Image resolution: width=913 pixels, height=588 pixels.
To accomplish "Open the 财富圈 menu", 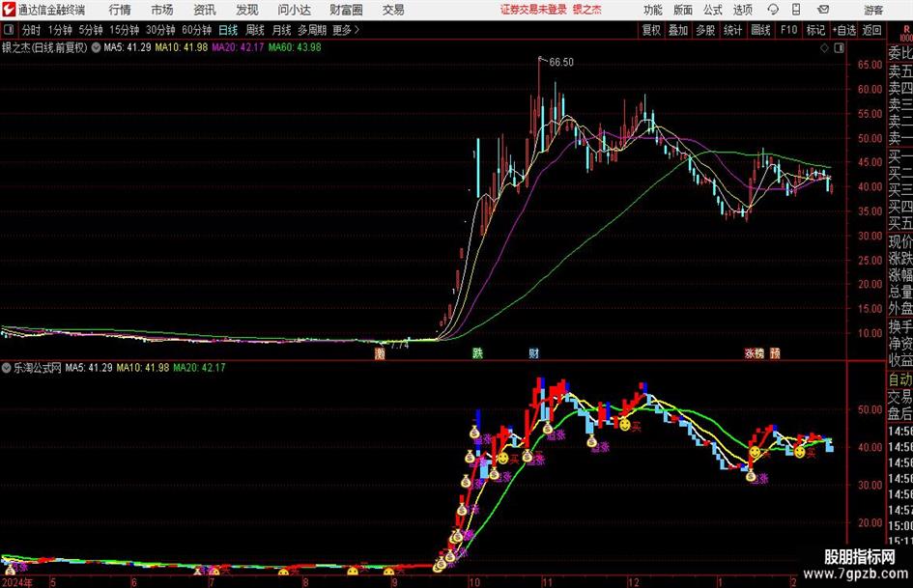I will pyautogui.click(x=346, y=10).
